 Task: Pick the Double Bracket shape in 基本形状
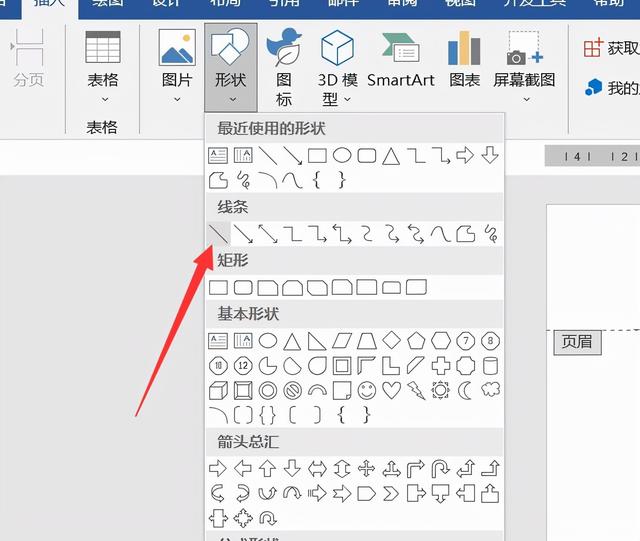(x=243, y=416)
